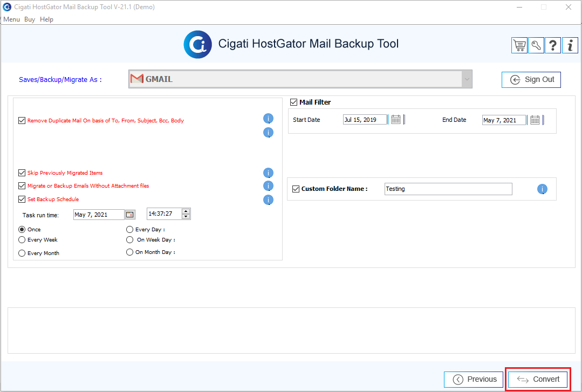The image size is (582, 392).
Task: Select the Every Day radio button
Action: click(129, 229)
